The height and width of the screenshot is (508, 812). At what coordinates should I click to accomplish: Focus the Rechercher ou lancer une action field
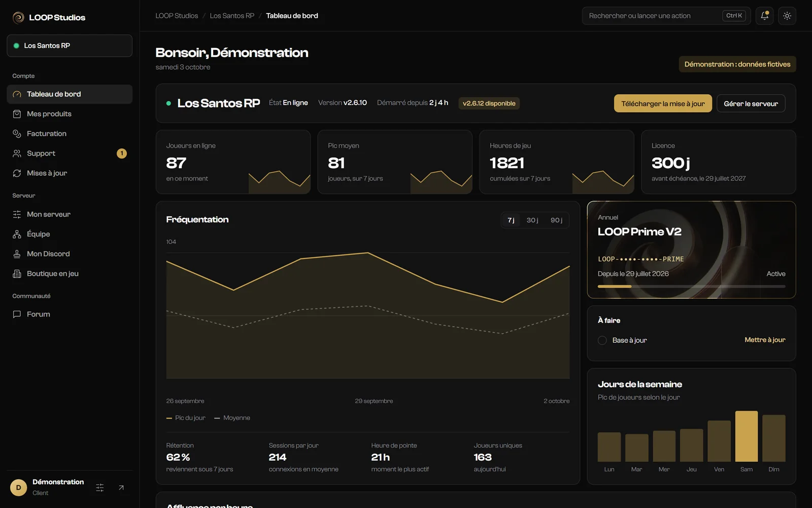click(x=667, y=16)
